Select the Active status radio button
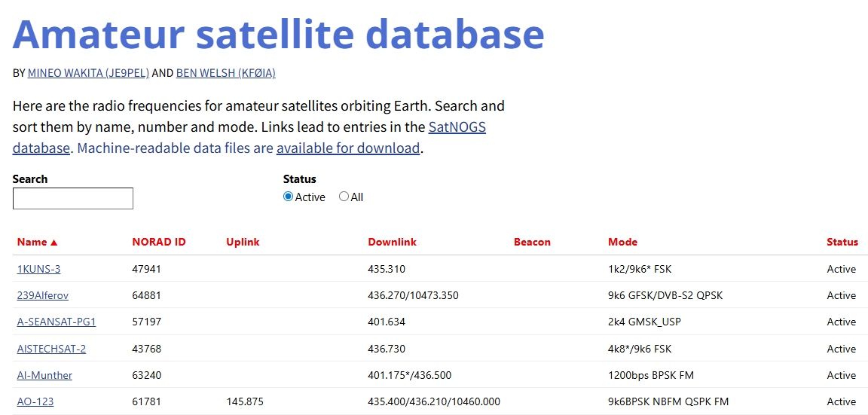This screenshot has width=868, height=415. (288, 197)
